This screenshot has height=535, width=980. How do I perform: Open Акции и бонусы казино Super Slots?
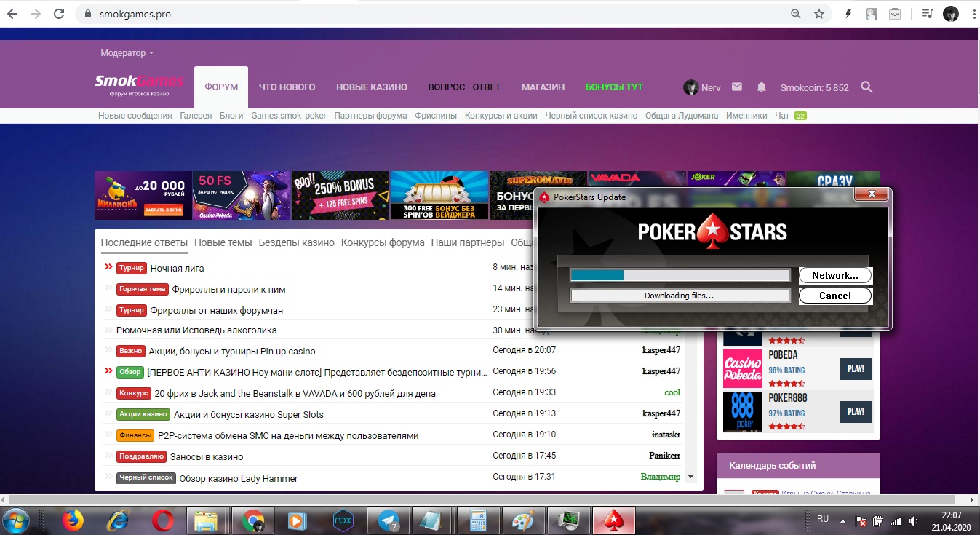pos(249,415)
